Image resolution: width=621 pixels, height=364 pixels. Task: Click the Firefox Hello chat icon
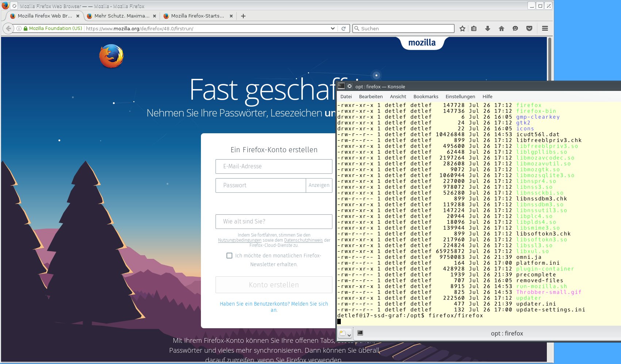coord(515,28)
